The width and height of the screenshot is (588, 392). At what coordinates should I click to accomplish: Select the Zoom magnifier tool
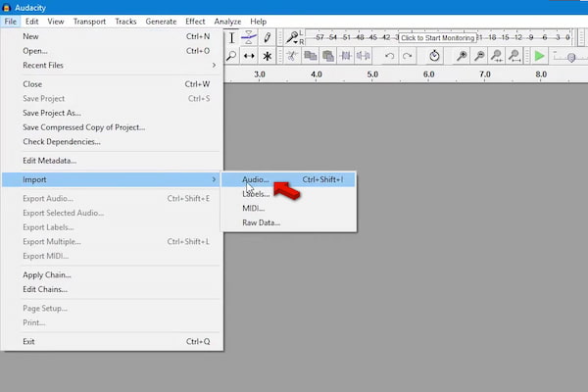click(x=231, y=56)
